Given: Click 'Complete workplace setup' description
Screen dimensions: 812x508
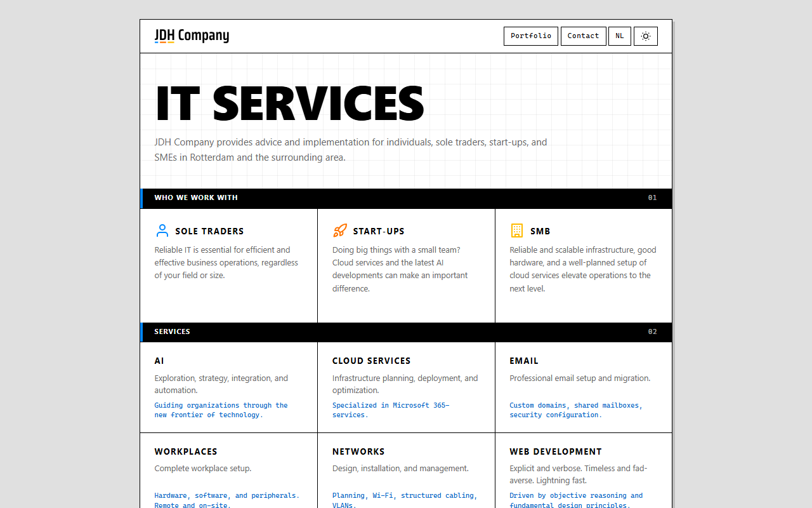Looking at the screenshot, I should pos(203,469).
